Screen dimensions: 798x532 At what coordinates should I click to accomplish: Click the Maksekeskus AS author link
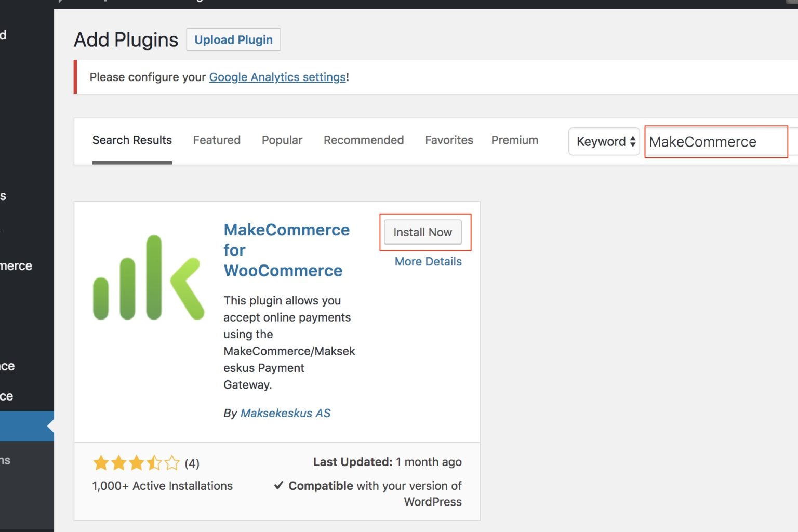click(x=285, y=413)
